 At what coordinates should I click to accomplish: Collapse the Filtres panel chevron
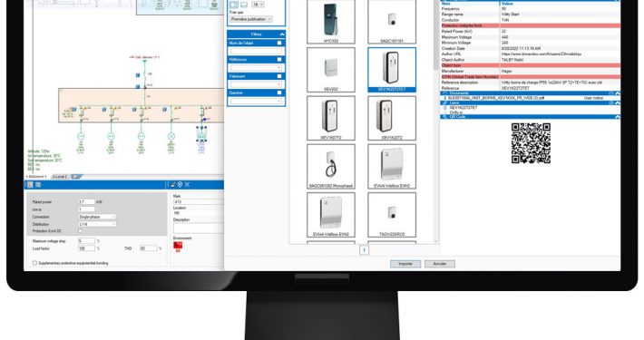pyautogui.click(x=282, y=34)
